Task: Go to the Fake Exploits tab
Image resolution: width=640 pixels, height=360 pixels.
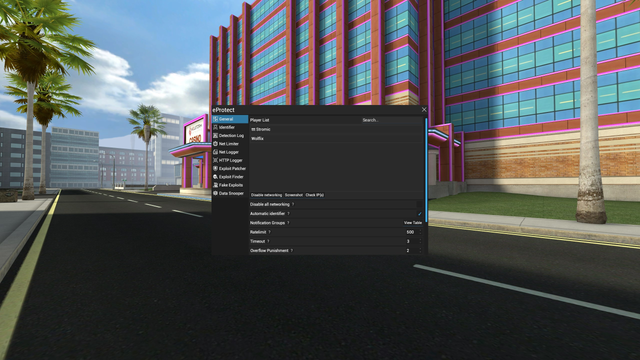Action: click(230, 185)
